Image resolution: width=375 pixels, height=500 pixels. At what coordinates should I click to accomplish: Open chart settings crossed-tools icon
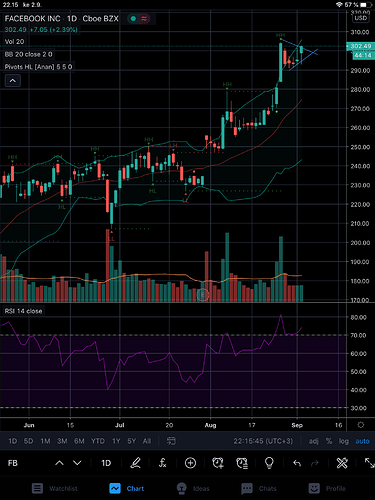click(342, 463)
